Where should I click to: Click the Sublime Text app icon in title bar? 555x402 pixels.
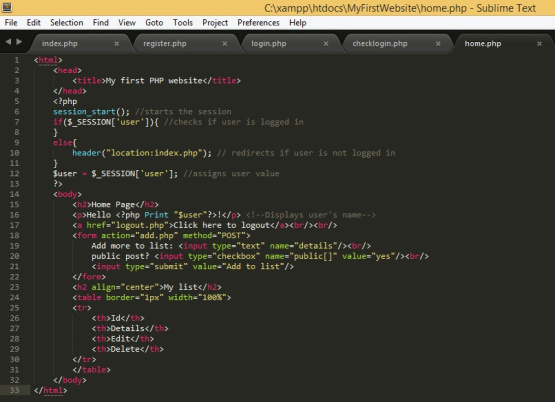tap(7, 7)
